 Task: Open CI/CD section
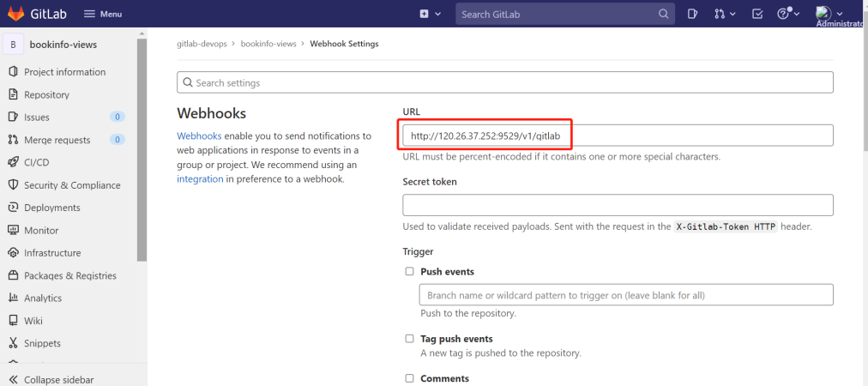pyautogui.click(x=37, y=163)
